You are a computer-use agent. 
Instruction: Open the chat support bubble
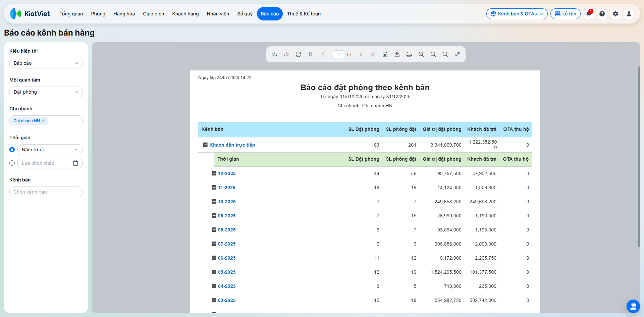click(633, 306)
